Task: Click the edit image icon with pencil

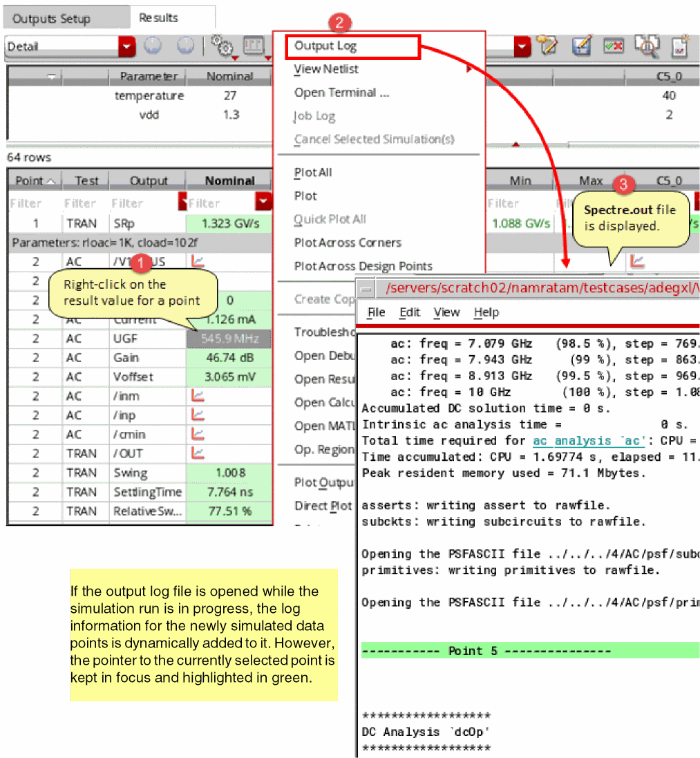Action: (x=581, y=46)
